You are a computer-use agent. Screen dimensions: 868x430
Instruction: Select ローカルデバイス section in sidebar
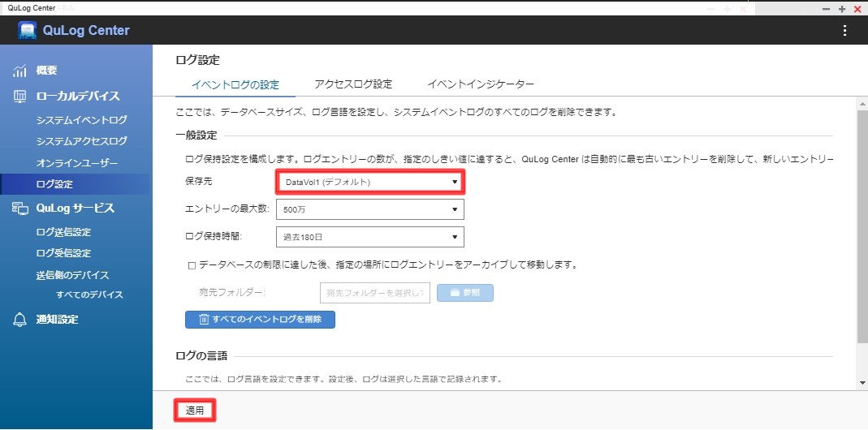78,97
